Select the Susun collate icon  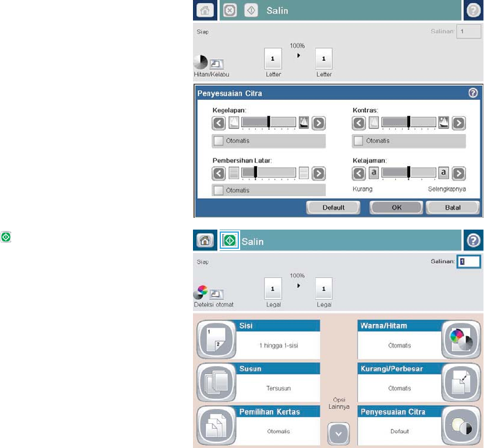(217, 383)
